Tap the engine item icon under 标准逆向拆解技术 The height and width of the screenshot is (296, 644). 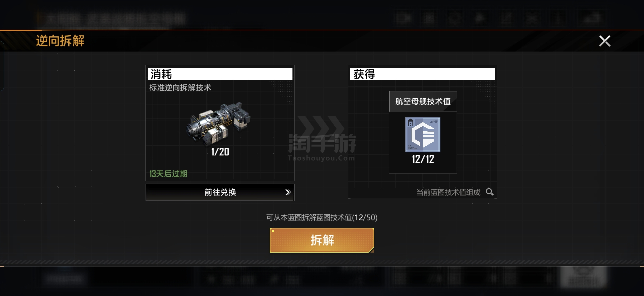pyautogui.click(x=218, y=123)
